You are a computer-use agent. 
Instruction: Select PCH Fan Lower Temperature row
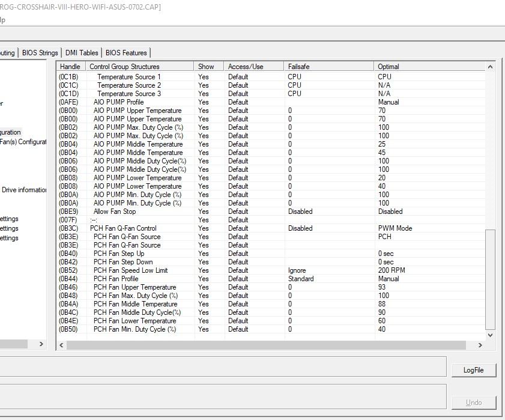pos(271,321)
